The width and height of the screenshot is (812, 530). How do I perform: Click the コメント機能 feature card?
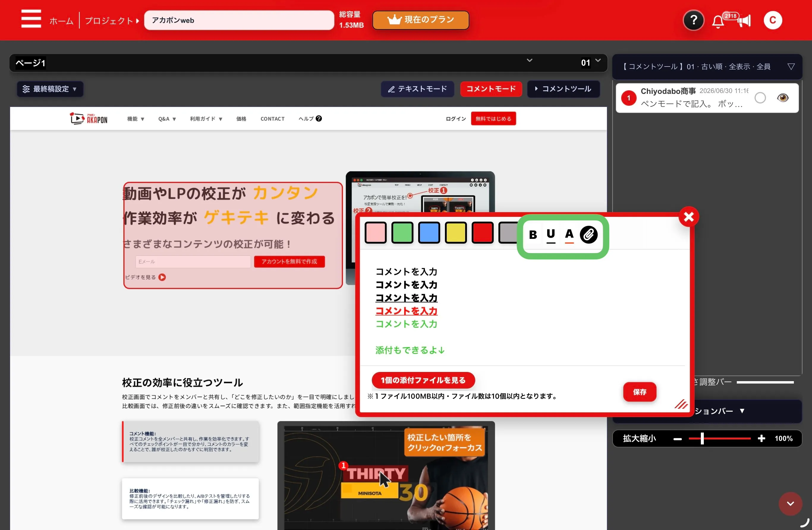pos(191,442)
